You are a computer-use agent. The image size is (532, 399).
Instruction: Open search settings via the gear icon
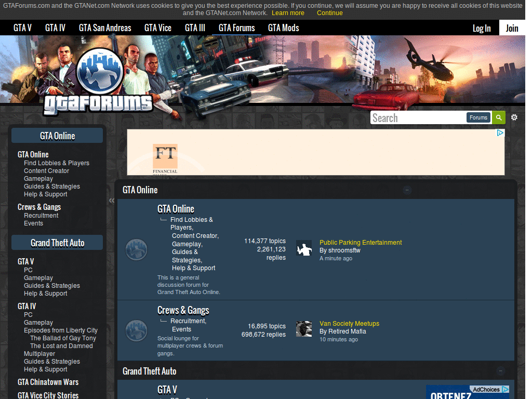click(x=514, y=117)
